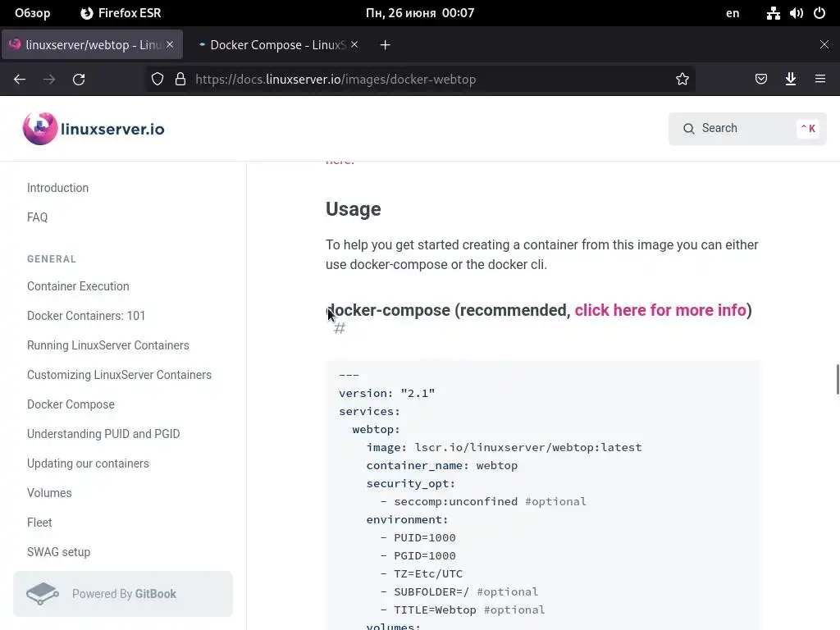Open the Обзор activities overview
Screen dimensions: 840x630
32,13
